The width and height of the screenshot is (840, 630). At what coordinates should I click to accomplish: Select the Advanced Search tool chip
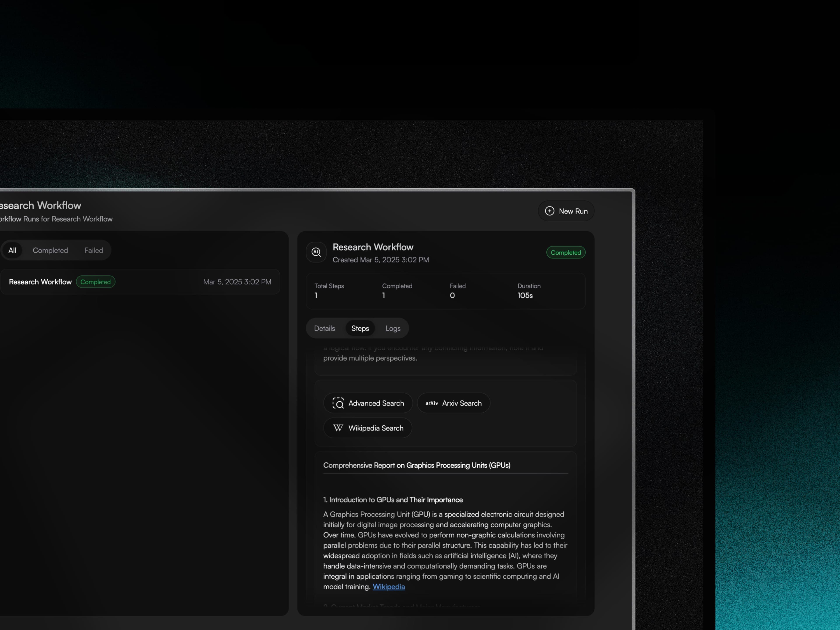(x=368, y=403)
